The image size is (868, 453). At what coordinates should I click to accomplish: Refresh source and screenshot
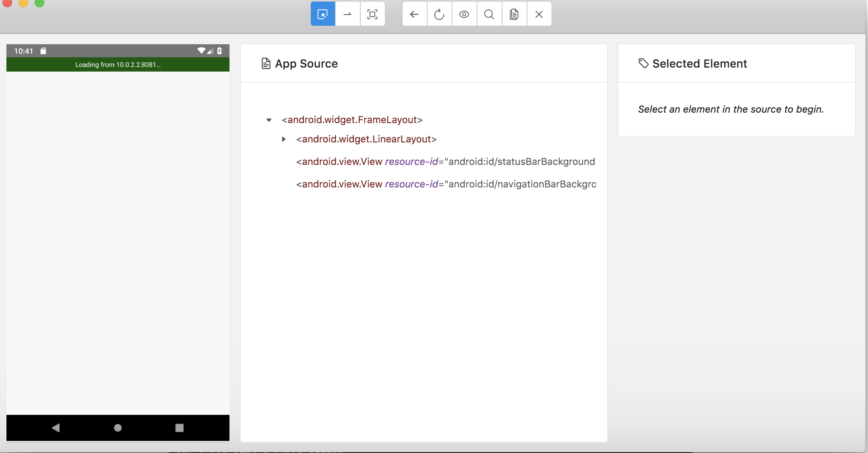(439, 14)
